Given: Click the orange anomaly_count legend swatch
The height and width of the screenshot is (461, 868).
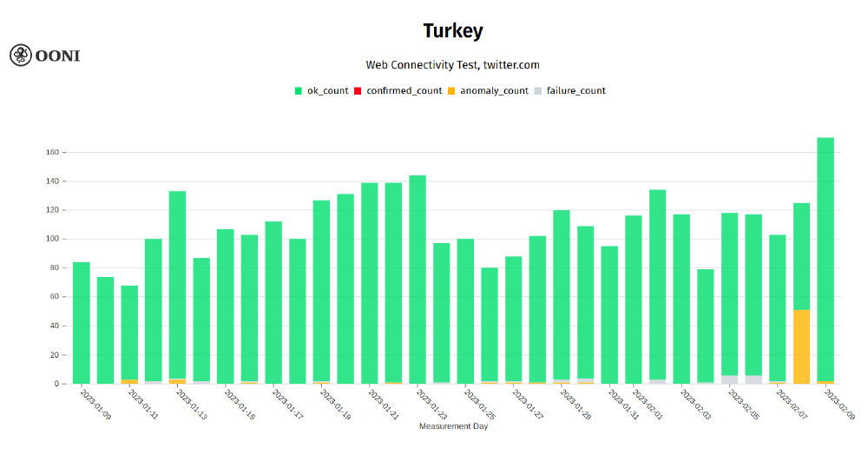Looking at the screenshot, I should [x=451, y=91].
